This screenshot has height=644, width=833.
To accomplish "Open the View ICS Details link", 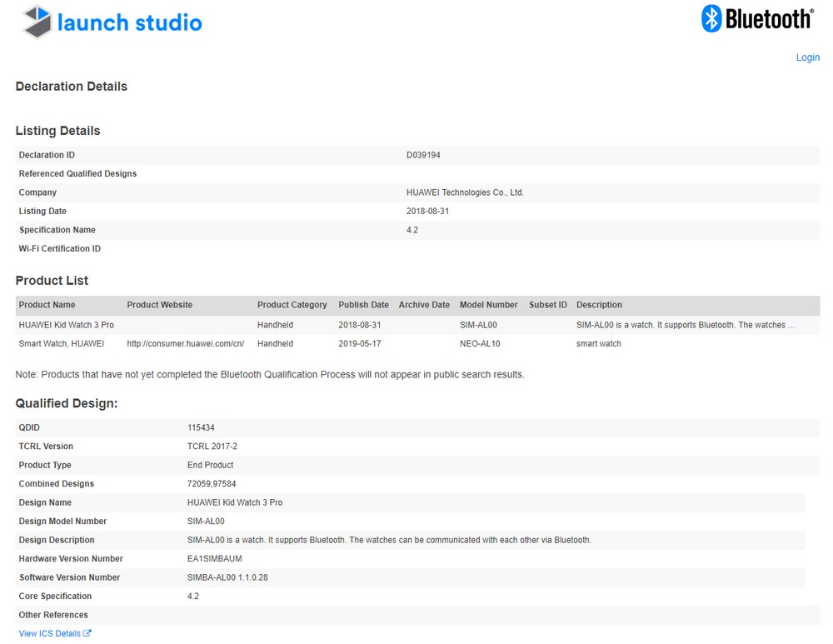I will click(49, 633).
